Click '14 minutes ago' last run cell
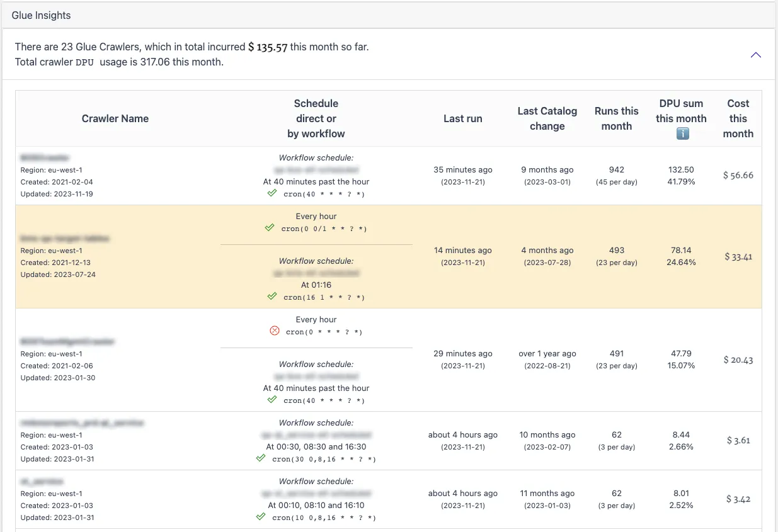The width and height of the screenshot is (778, 532). point(463,250)
